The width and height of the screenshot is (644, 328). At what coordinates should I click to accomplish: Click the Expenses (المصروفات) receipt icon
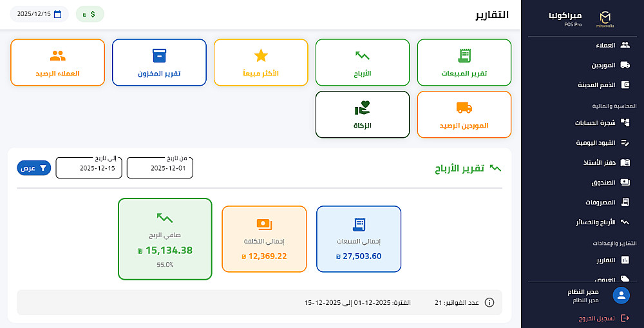[625, 202]
